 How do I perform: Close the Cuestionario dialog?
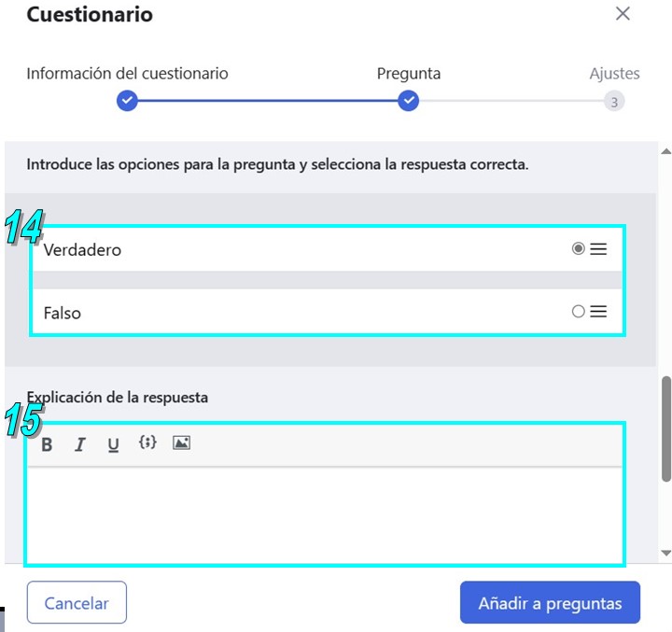coord(623,14)
